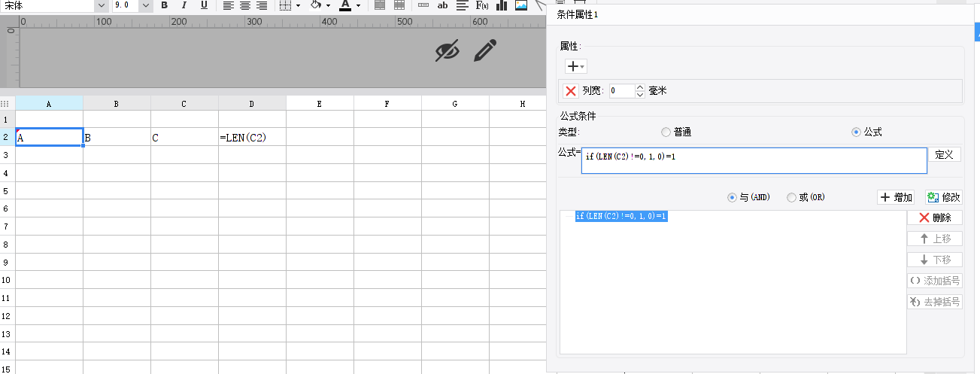Toggle italic formatting
Screen dimensions: 980x374
point(184,5)
